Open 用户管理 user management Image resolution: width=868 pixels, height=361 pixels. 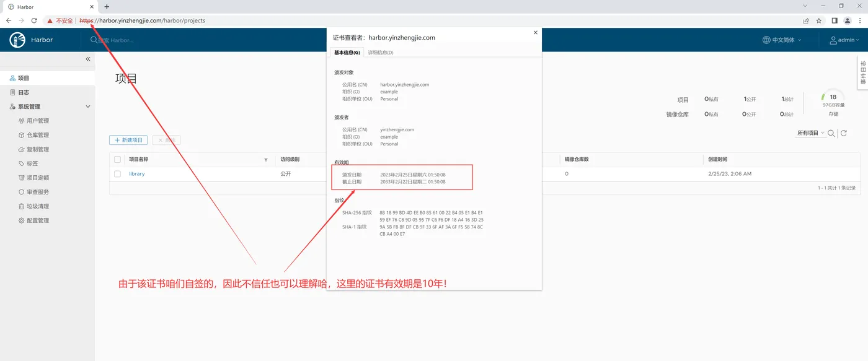(x=38, y=121)
